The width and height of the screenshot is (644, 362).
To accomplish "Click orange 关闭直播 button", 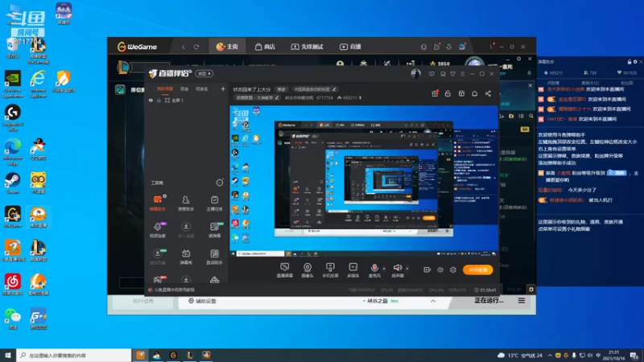I will pyautogui.click(x=477, y=270).
